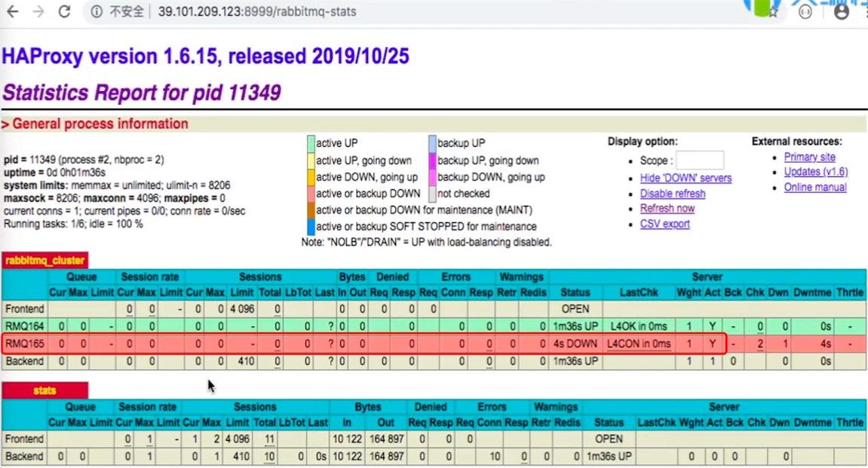
Task: Open the Primary site link
Action: 809,157
